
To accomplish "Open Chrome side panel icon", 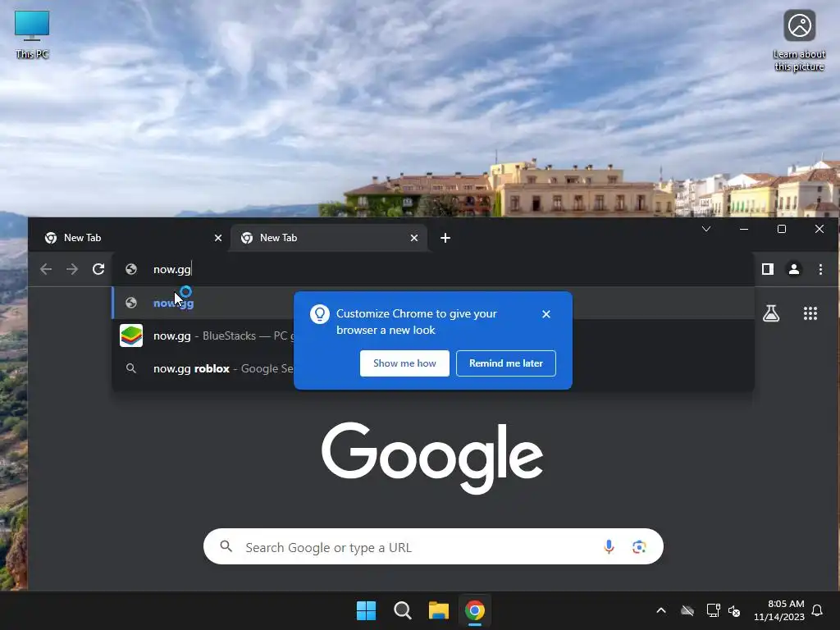I will pos(768,269).
